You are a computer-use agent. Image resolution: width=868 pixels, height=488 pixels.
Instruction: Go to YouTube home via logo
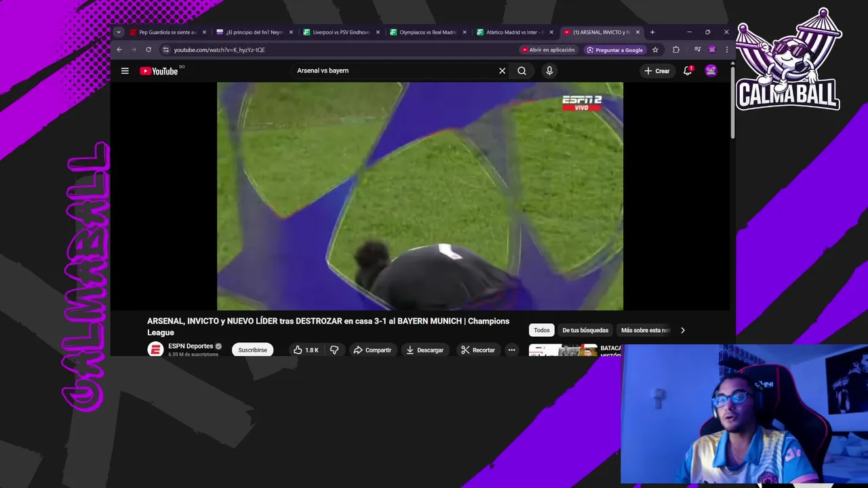pyautogui.click(x=159, y=70)
